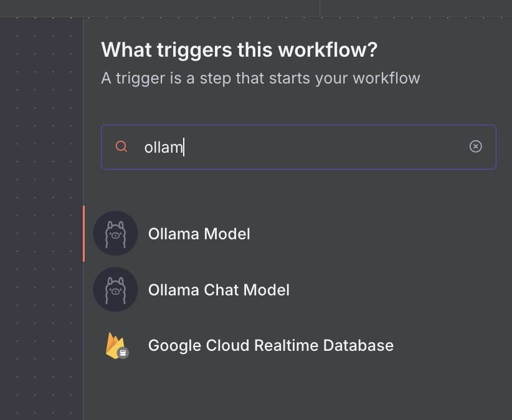Click the orange selection bar beside Ollama Model
Screen dimensions: 512x420
click(85, 234)
